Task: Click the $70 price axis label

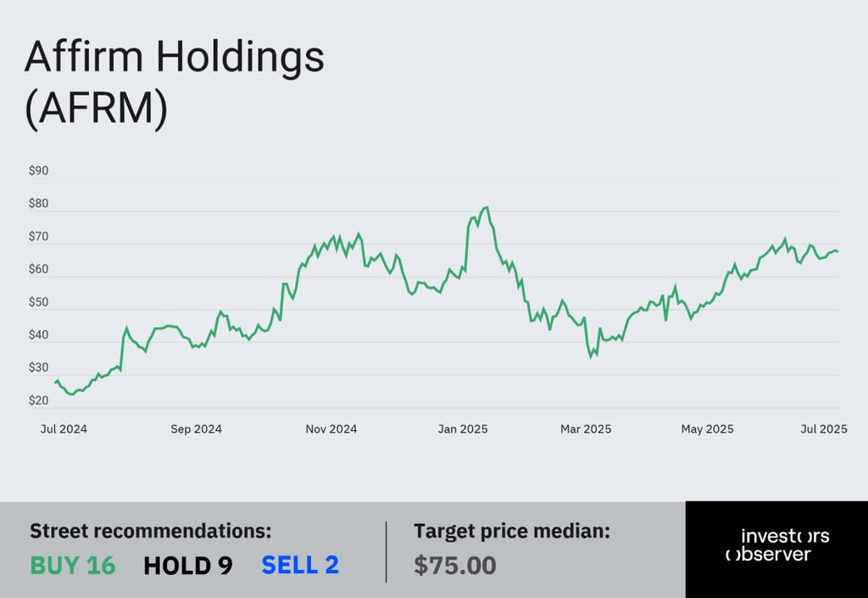Action: tap(39, 237)
